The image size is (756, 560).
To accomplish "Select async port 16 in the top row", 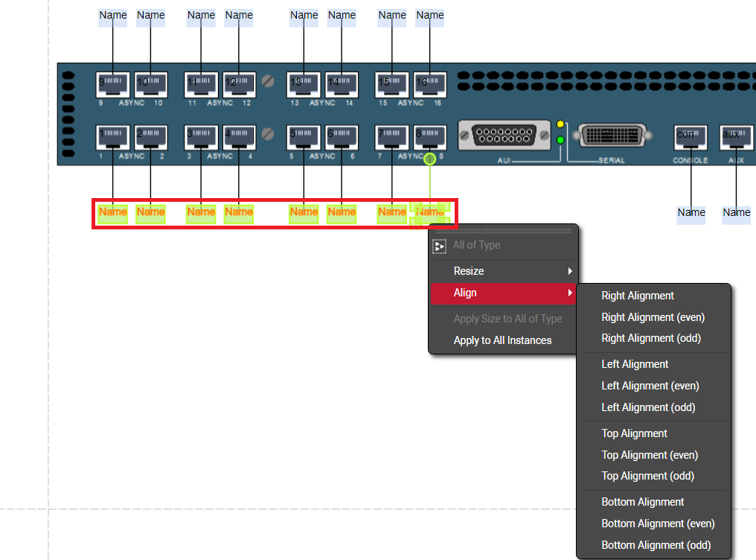I will [x=430, y=85].
